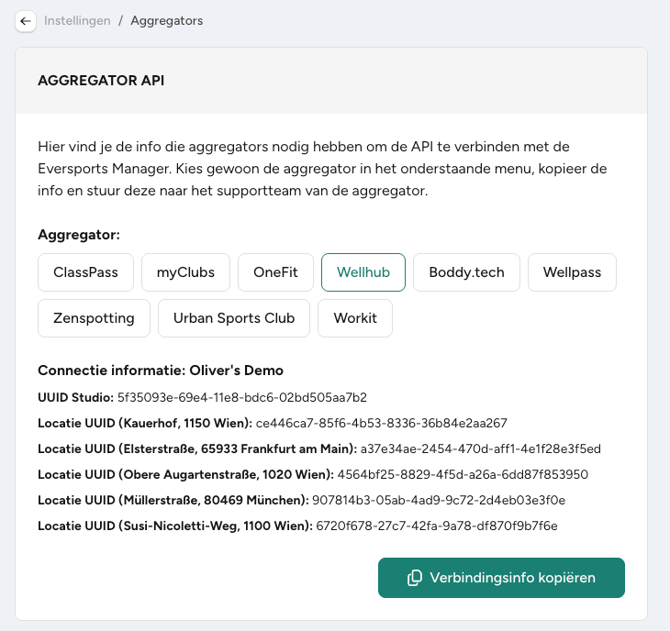Click the Elsterstraße Frankfurt am Main UUID
Viewport: 670px width, 631px height.
click(480, 449)
